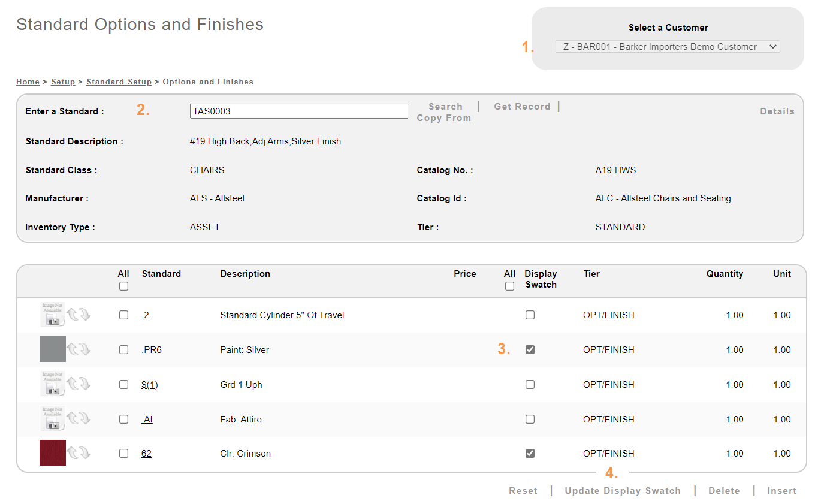Screen dimensions: 824x504
Task: Move the Grd 1 Uph row up
Action: (x=73, y=384)
